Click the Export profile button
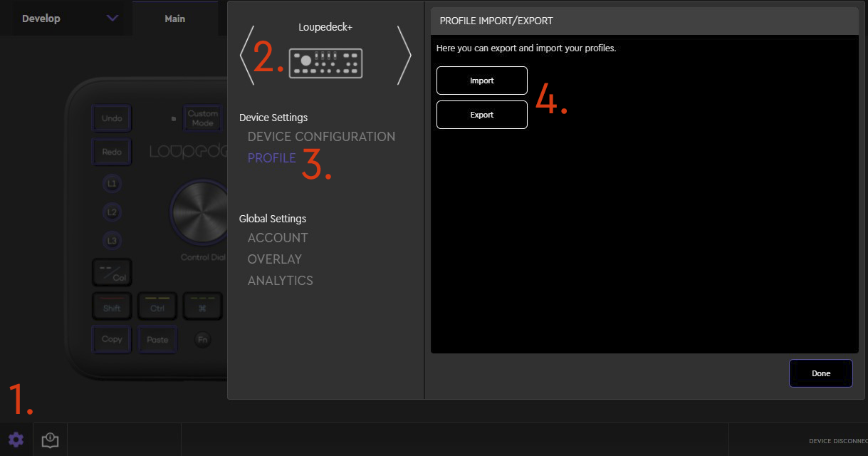868x456 pixels. [481, 115]
